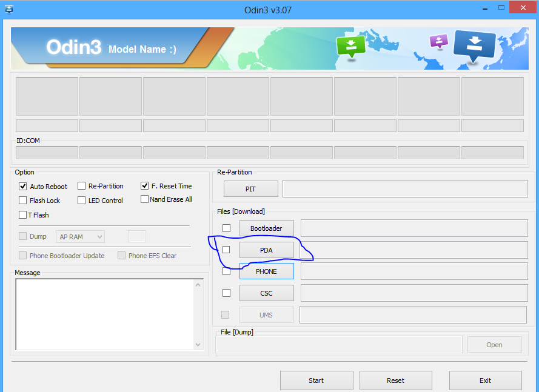Screen dimensions: 539x392
Task: Close the Odin3 window
Action: (x=523, y=7)
